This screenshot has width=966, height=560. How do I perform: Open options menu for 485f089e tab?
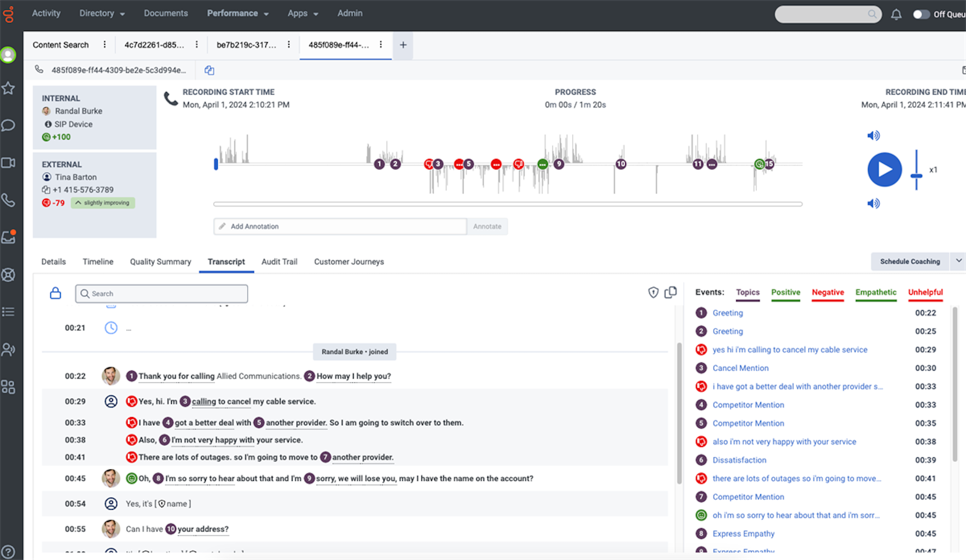381,44
